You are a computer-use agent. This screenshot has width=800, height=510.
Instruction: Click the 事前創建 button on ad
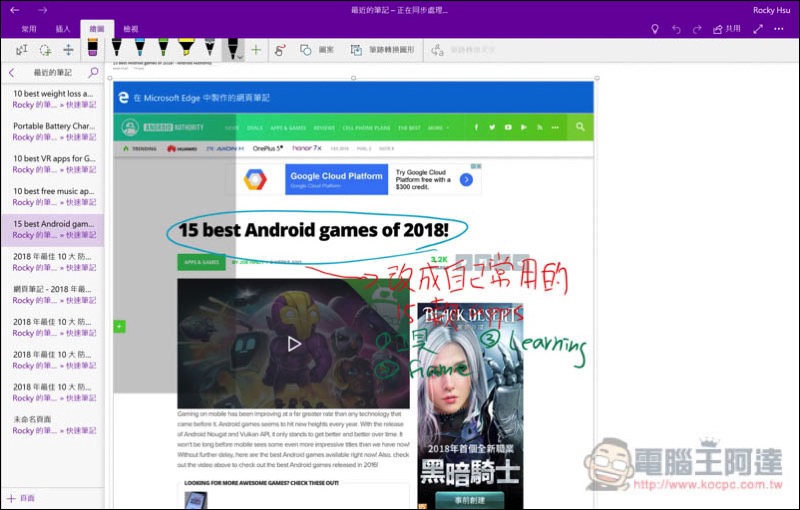point(469,500)
